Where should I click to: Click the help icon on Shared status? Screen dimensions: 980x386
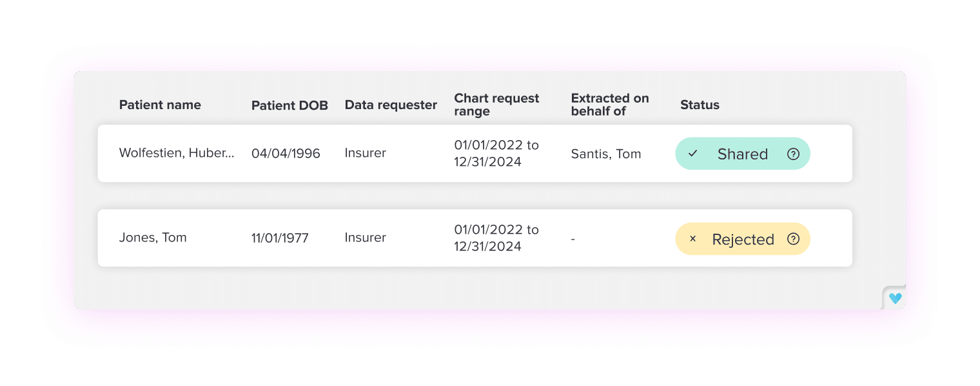click(x=794, y=154)
